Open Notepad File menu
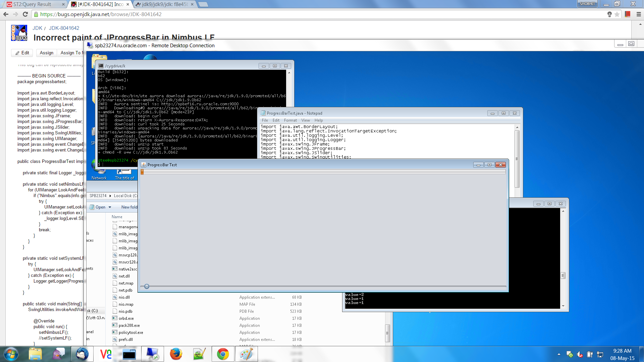Viewport: 644px width, 362px height. pyautogui.click(x=265, y=120)
